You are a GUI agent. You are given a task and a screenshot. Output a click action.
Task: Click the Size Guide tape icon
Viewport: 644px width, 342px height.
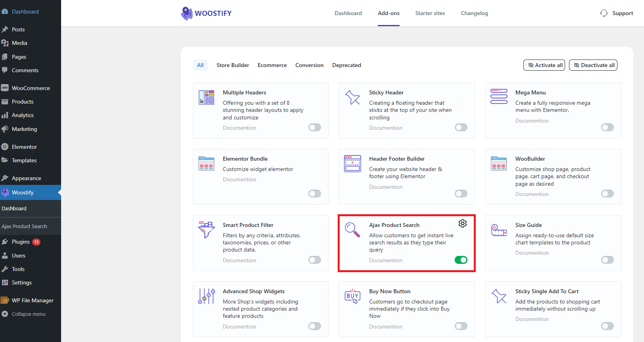[499, 230]
